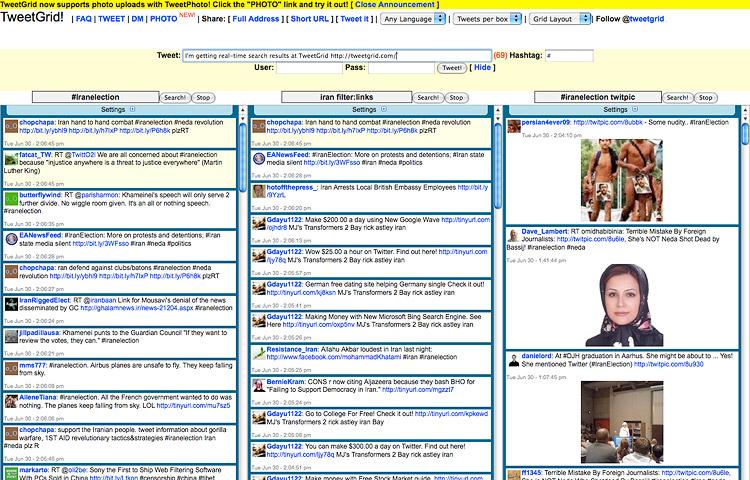Screen dimensions: 750x480
Task: Click butterflywind green avatar icon
Action: coord(11,198)
